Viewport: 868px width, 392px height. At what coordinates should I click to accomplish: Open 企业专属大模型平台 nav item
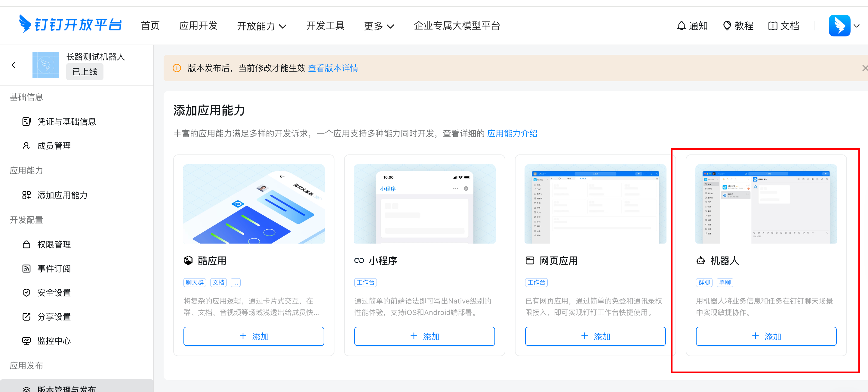457,26
